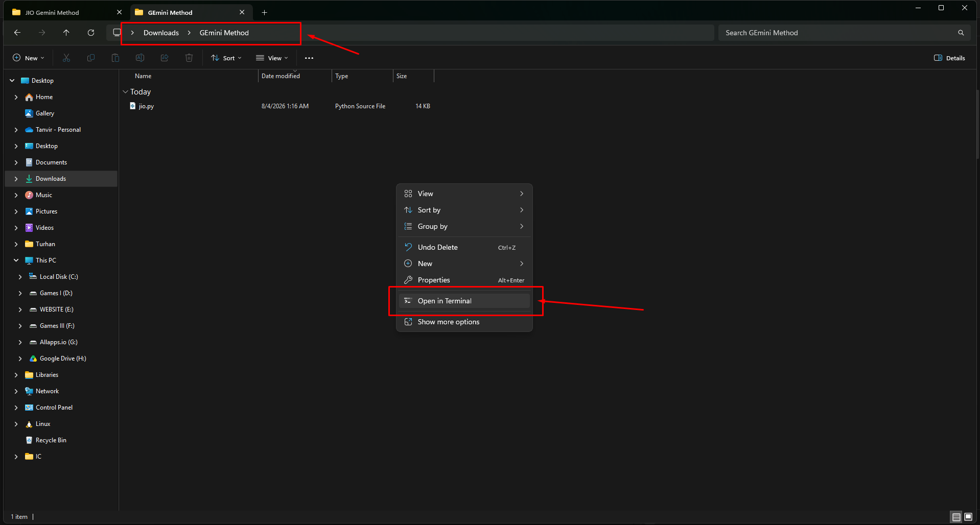This screenshot has height=525, width=980.
Task: Open the New dropdown in toolbar
Action: coord(29,58)
